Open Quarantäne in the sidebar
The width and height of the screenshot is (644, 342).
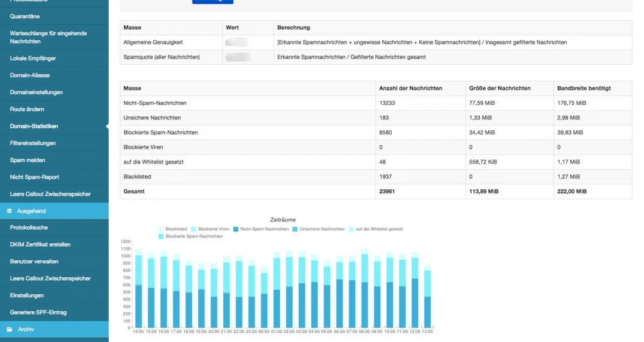(x=25, y=16)
